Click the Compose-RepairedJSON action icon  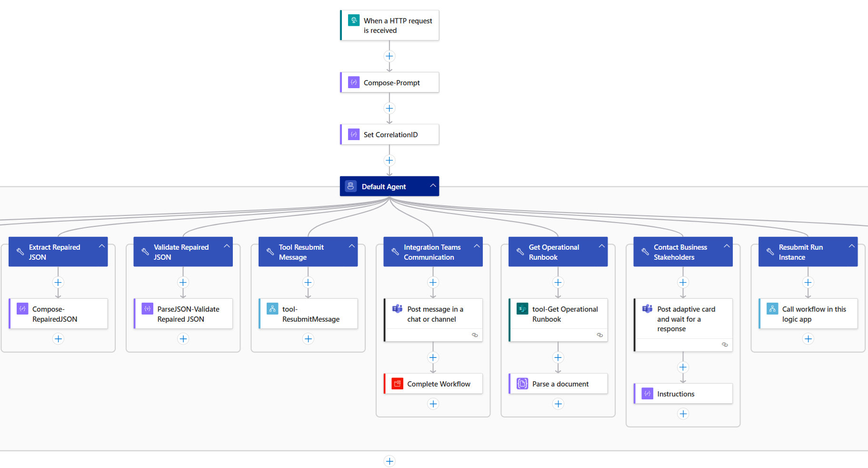click(22, 308)
